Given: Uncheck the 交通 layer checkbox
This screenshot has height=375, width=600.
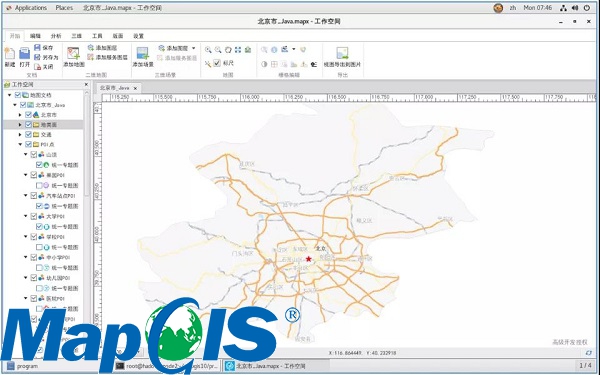Looking at the screenshot, I should [x=28, y=134].
